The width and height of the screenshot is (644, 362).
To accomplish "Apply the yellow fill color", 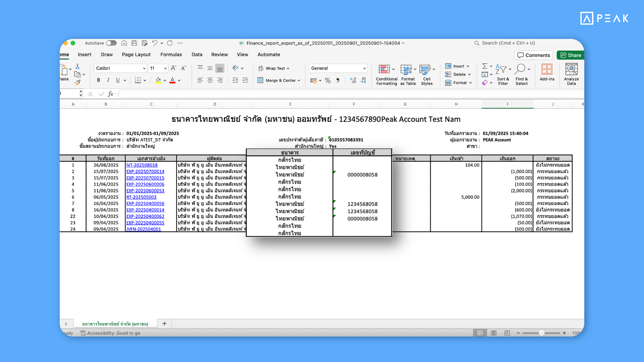I will [158, 80].
